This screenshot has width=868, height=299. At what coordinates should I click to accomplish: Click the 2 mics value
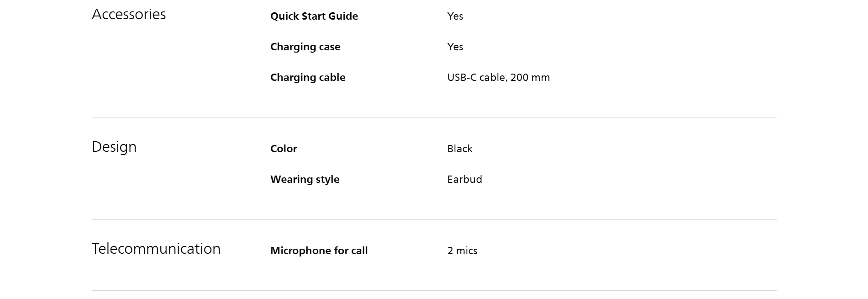[x=462, y=251]
